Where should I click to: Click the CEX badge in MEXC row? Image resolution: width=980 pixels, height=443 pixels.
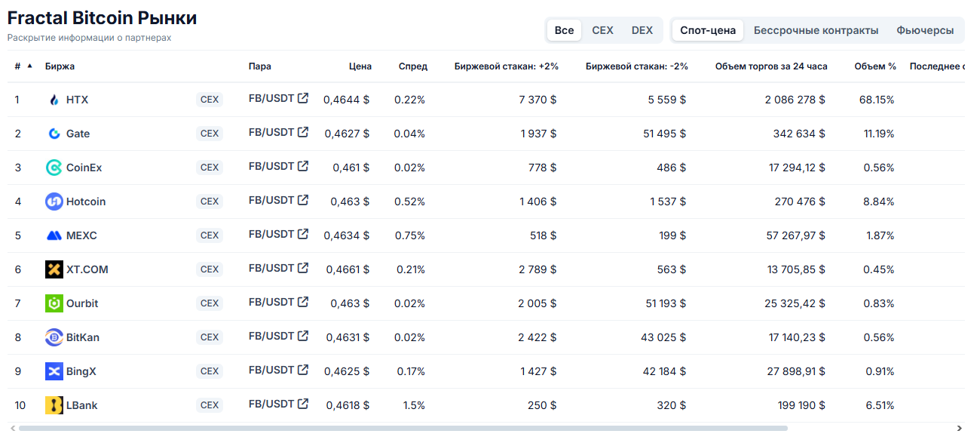[210, 235]
